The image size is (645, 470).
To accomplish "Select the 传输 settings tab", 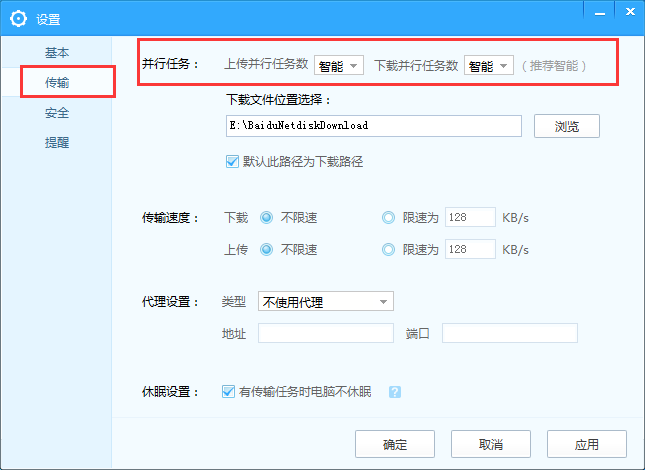I will (x=57, y=83).
